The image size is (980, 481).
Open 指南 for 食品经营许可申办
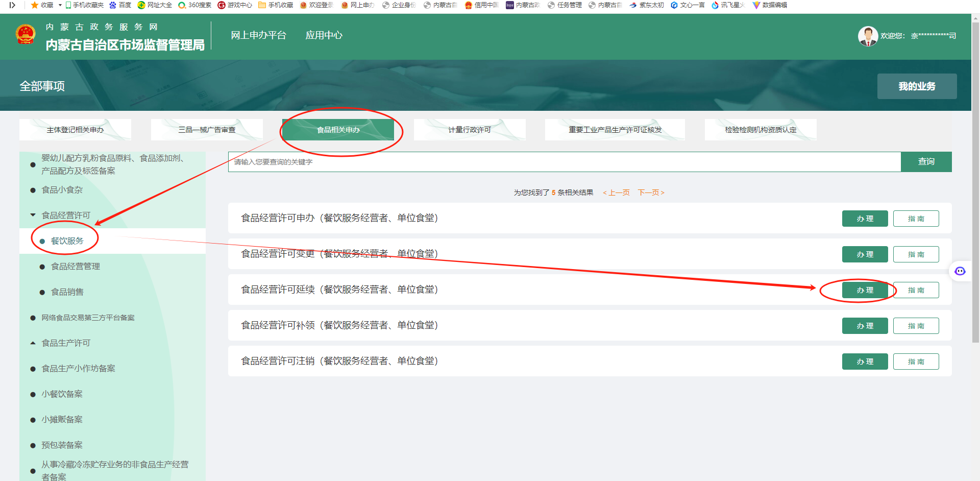click(x=916, y=219)
